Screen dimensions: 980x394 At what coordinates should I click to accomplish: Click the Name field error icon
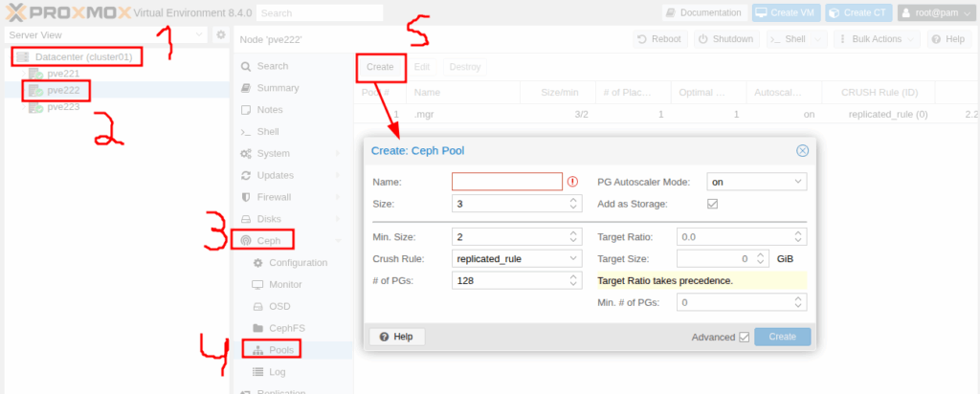coord(573,182)
